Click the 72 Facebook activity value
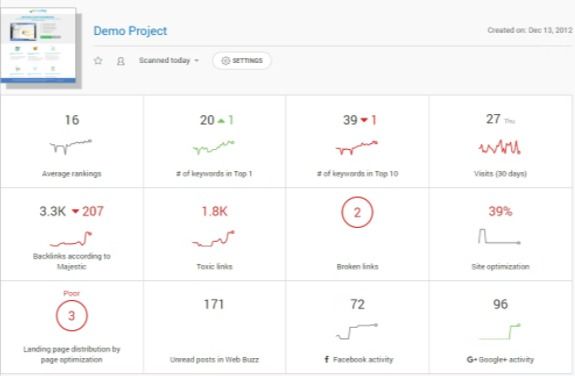 357,304
